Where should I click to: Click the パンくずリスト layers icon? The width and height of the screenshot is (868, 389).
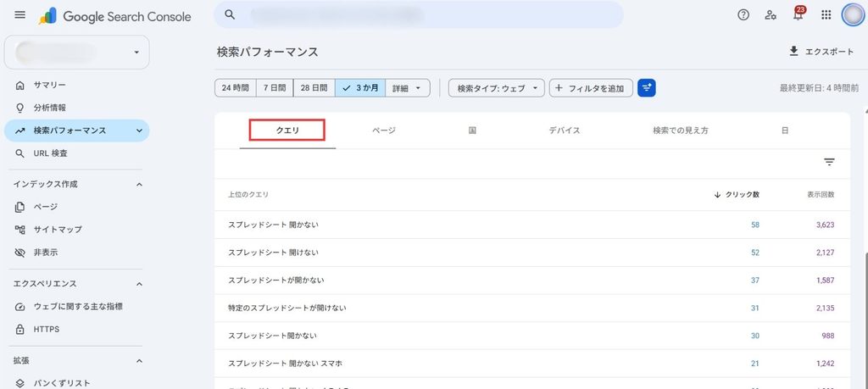(20, 383)
